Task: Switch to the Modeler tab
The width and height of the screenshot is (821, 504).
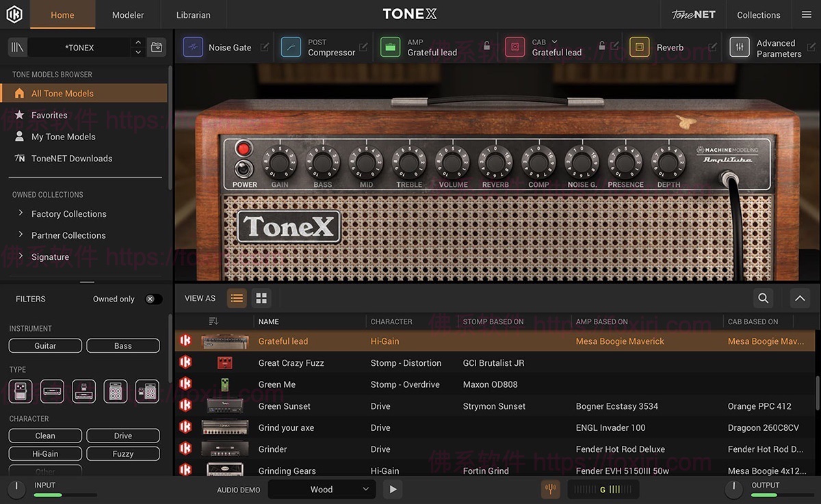Action: click(127, 14)
